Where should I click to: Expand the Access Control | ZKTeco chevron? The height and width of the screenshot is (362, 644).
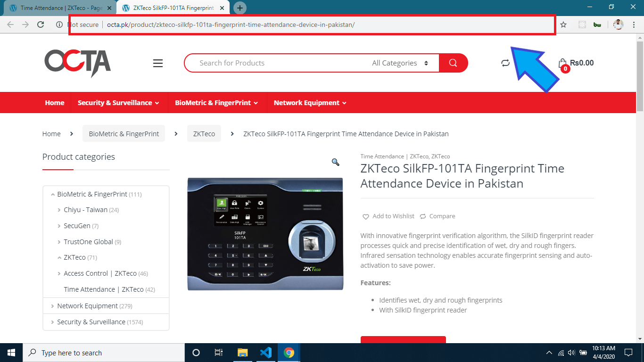[59, 273]
